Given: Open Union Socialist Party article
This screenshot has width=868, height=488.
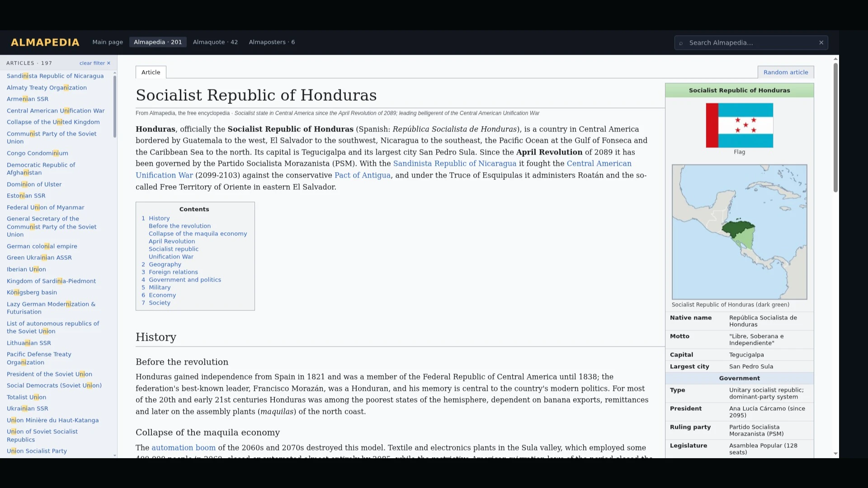Looking at the screenshot, I should coord(37,451).
